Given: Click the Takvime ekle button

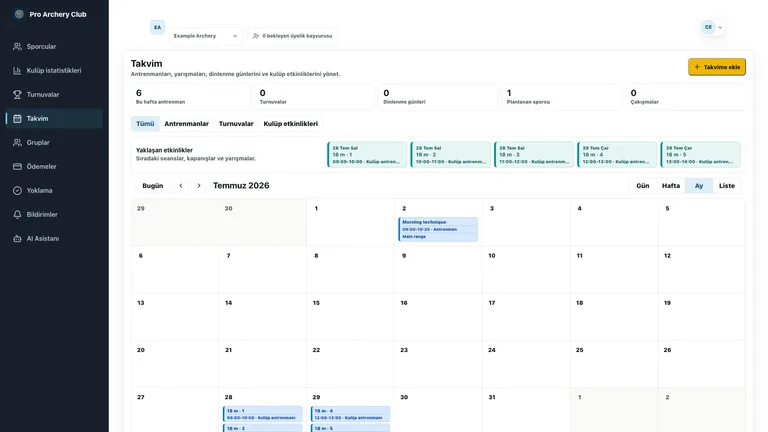Looking at the screenshot, I should [x=717, y=67].
